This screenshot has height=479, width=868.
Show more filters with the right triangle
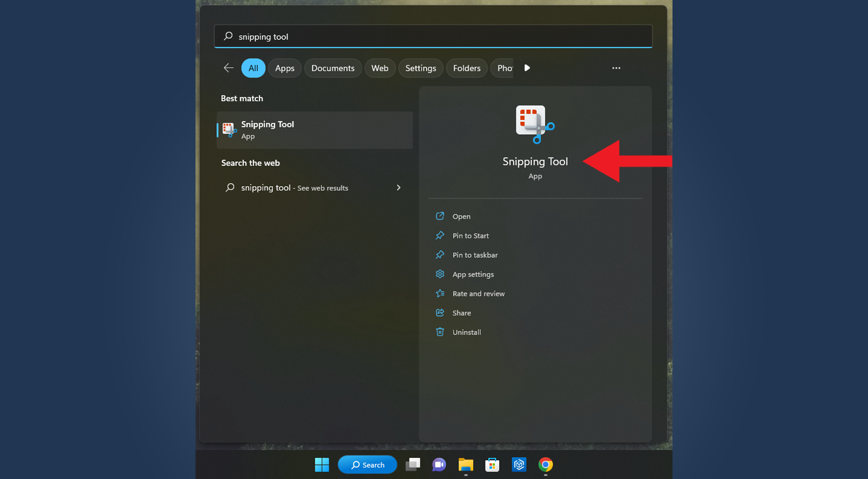coord(527,68)
